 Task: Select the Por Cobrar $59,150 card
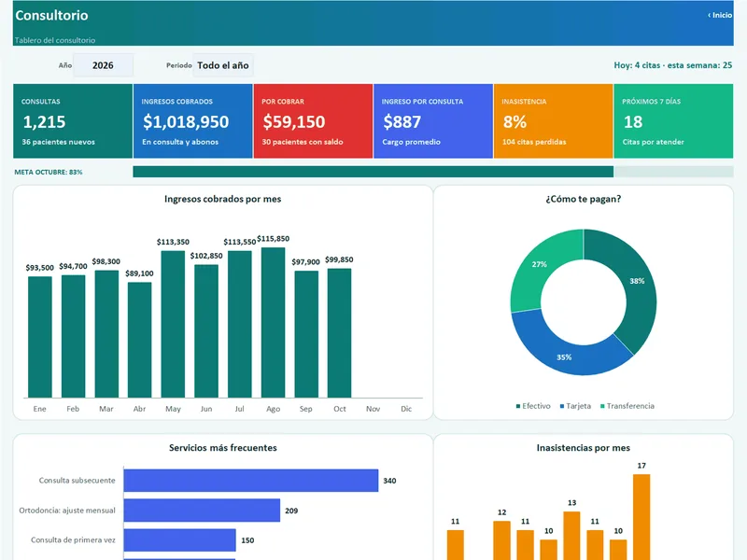click(313, 121)
